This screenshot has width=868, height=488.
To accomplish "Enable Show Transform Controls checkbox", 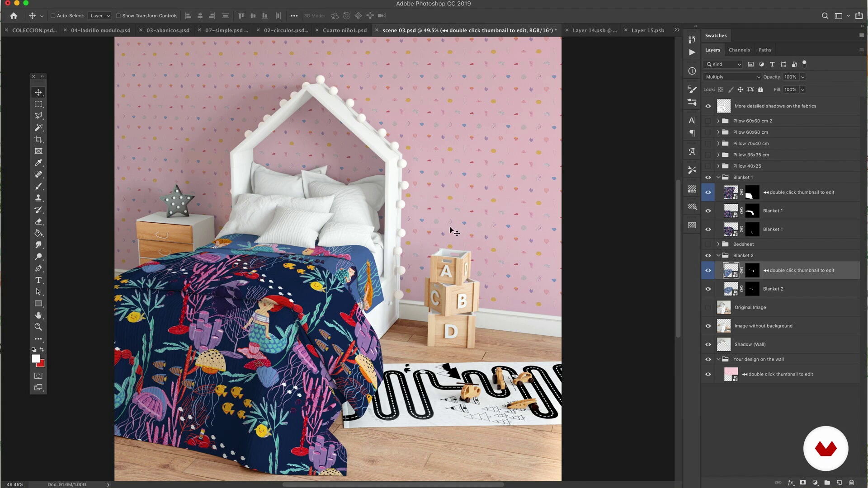I will pyautogui.click(x=118, y=16).
